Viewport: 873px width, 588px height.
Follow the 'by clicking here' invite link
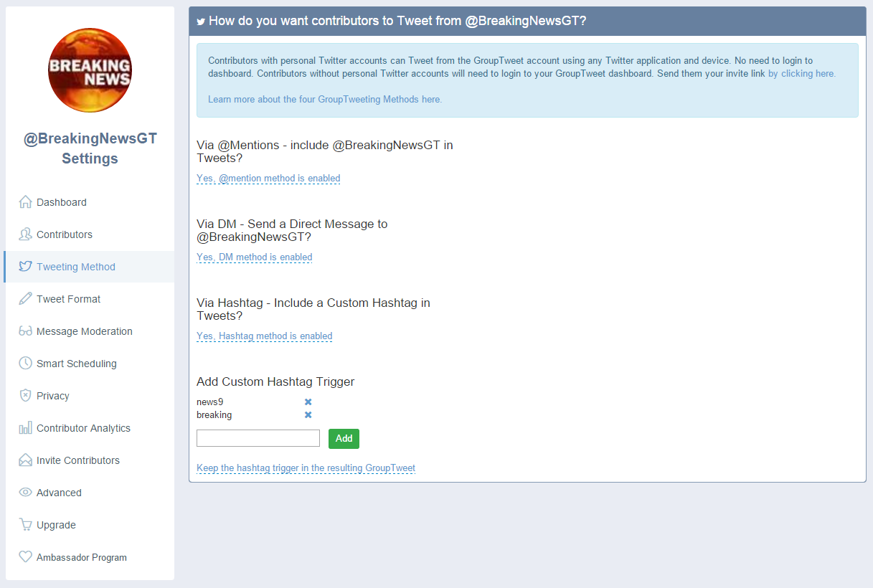pos(802,73)
